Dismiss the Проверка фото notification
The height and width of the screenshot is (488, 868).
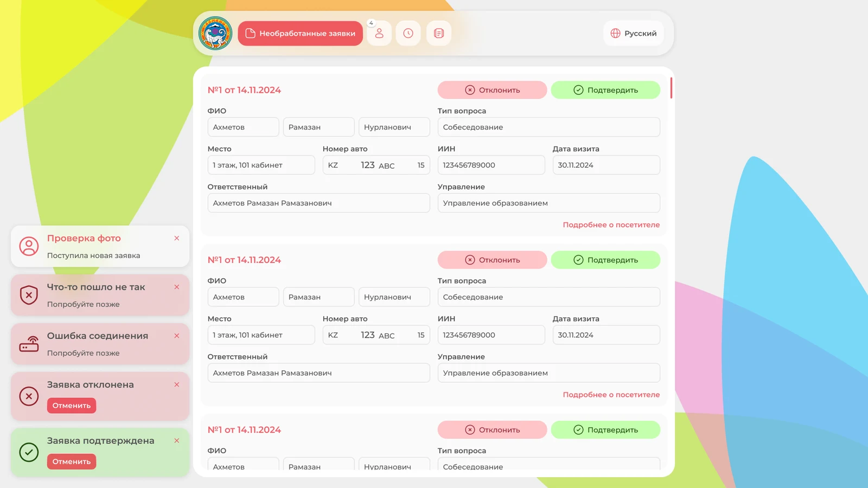177,238
